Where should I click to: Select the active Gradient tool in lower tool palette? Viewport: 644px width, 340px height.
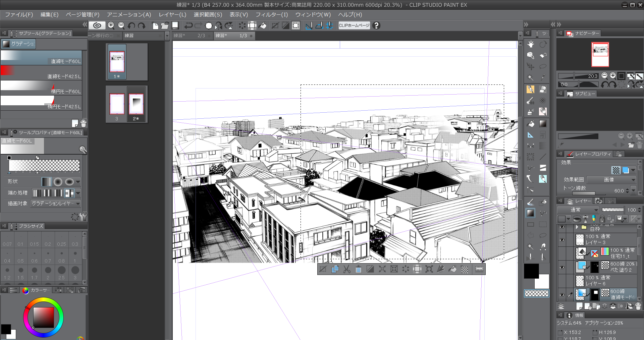point(531,213)
